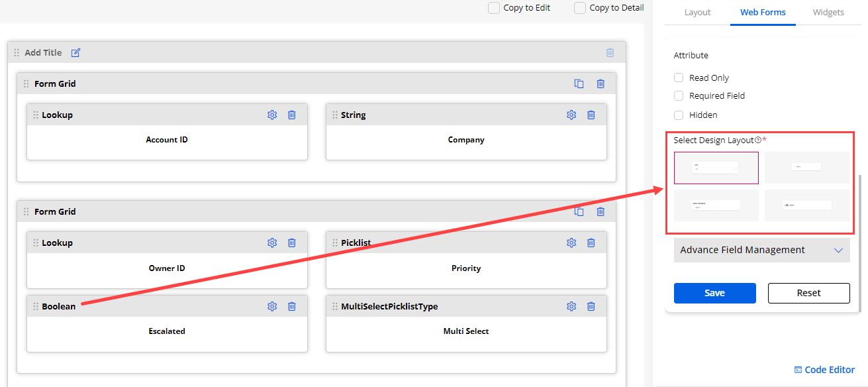The height and width of the screenshot is (387, 868).
Task: Open settings gear for Account ID Lookup field
Action: pyautogui.click(x=272, y=115)
